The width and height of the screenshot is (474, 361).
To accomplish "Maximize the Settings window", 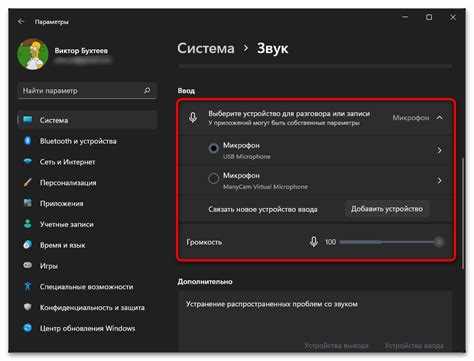I will click(429, 17).
